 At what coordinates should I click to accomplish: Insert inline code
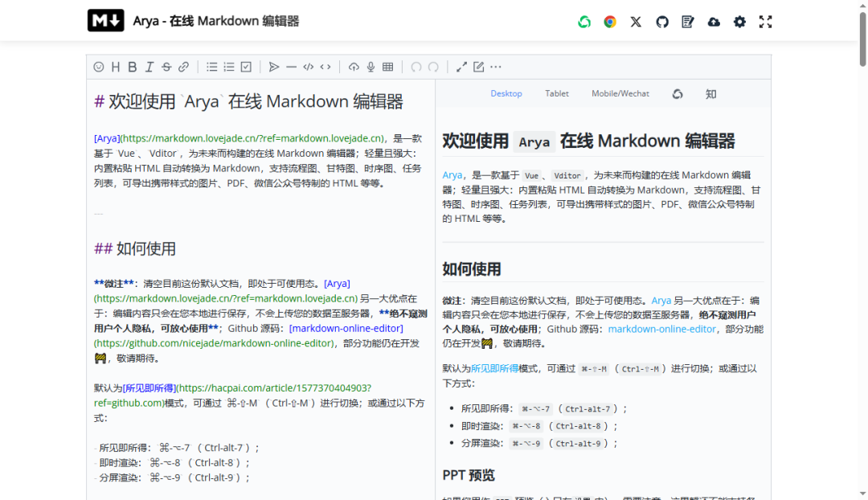[325, 67]
